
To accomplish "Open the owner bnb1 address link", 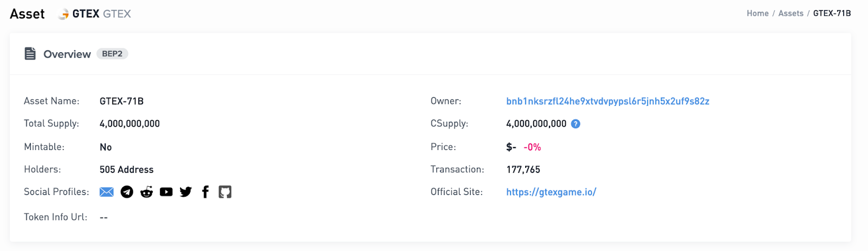I will tap(608, 101).
